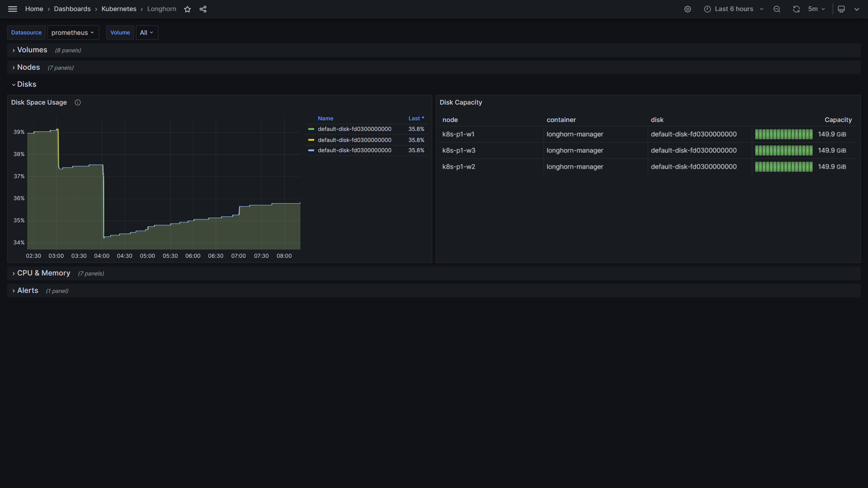Image resolution: width=868 pixels, height=488 pixels.
Task: Toggle yellow default-disk series in legend
Action: 354,140
